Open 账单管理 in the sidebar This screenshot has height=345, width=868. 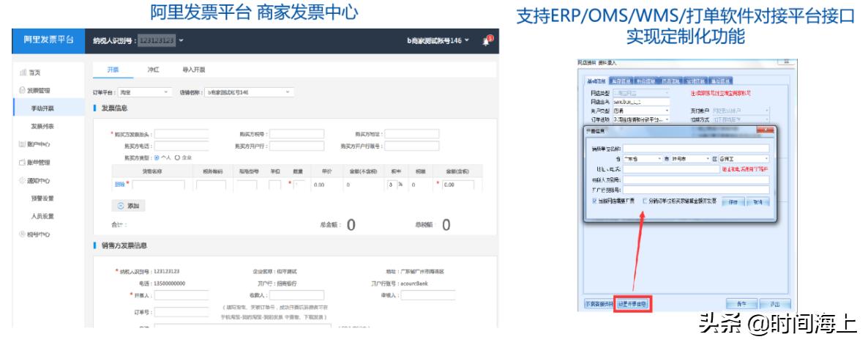(35, 163)
